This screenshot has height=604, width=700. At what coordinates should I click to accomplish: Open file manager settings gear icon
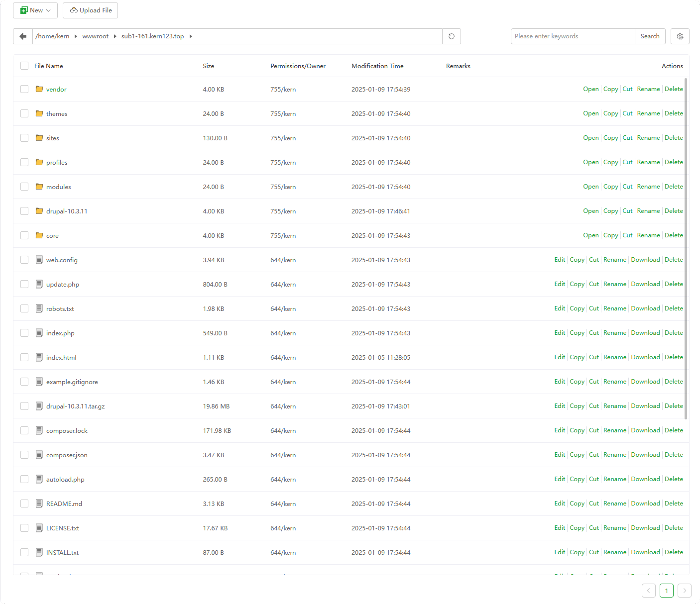coord(680,36)
